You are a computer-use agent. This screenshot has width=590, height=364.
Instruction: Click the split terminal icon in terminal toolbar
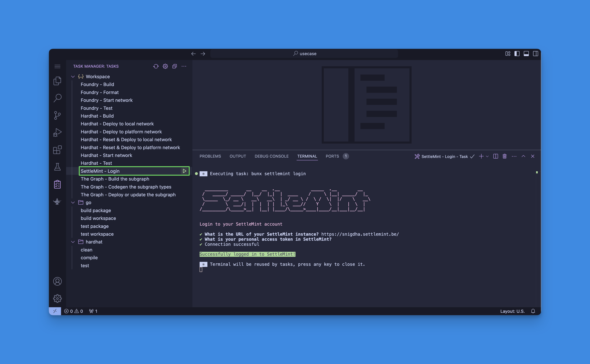(x=495, y=156)
